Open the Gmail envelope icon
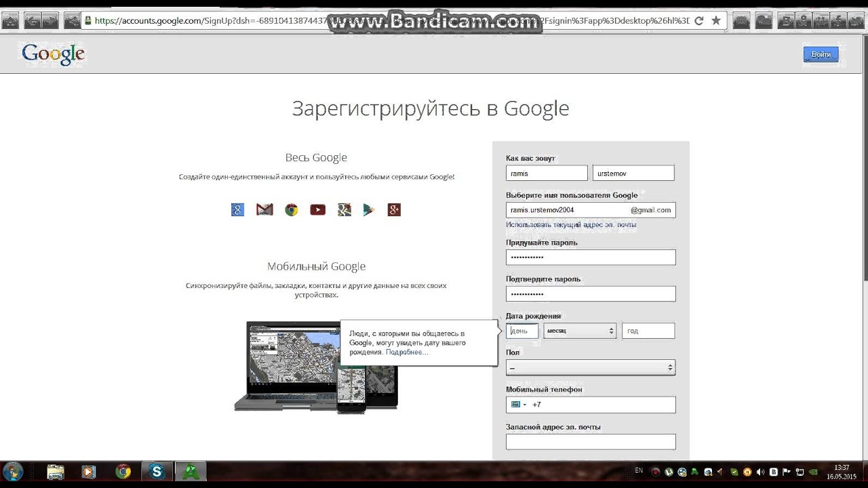 coord(264,210)
